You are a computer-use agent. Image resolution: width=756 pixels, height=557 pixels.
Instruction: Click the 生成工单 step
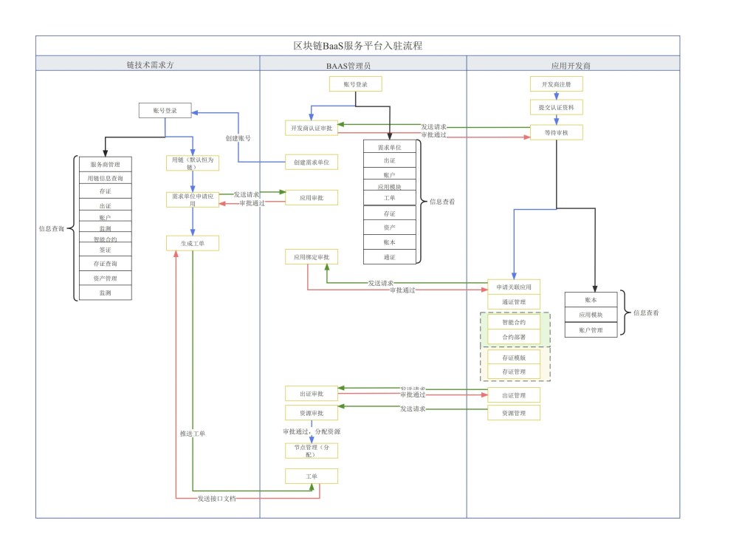pos(193,243)
